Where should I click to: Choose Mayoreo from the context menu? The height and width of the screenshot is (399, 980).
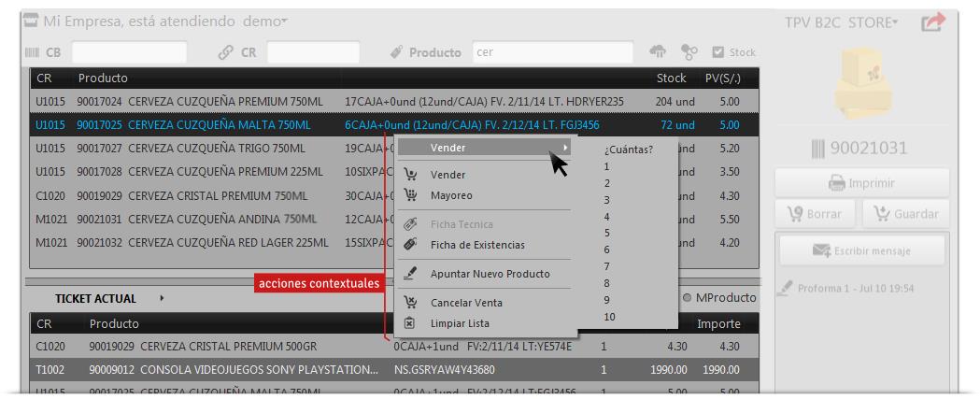pyautogui.click(x=451, y=195)
